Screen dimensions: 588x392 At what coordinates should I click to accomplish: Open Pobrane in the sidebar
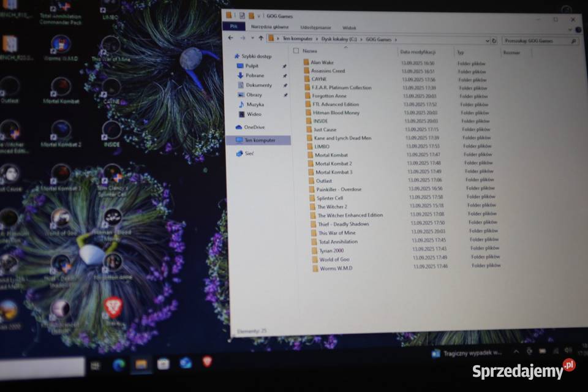click(x=255, y=75)
